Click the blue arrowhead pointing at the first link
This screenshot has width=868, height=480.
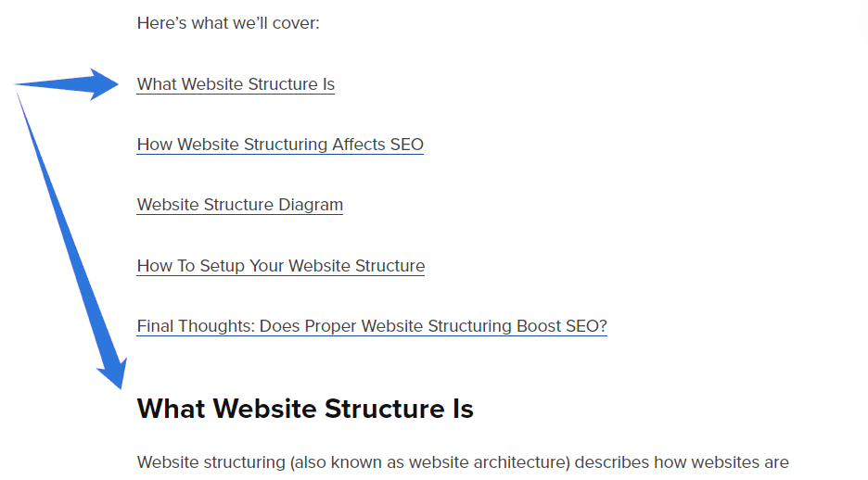[x=104, y=84]
